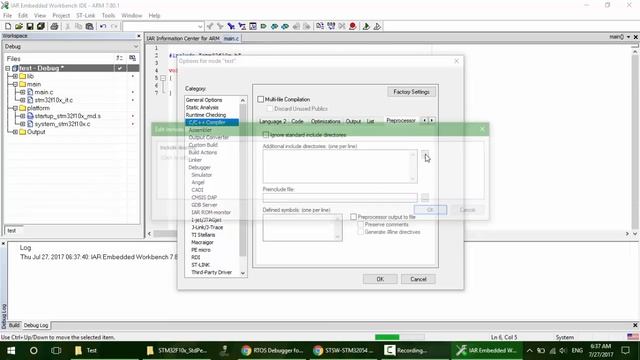Click the Print toolbar icon

click(54, 27)
